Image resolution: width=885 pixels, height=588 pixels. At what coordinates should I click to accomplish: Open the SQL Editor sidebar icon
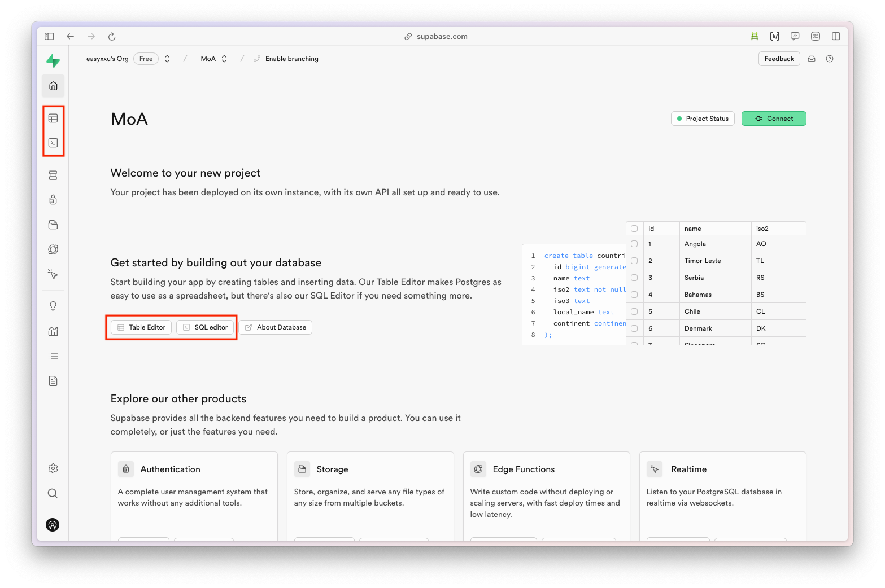point(53,143)
